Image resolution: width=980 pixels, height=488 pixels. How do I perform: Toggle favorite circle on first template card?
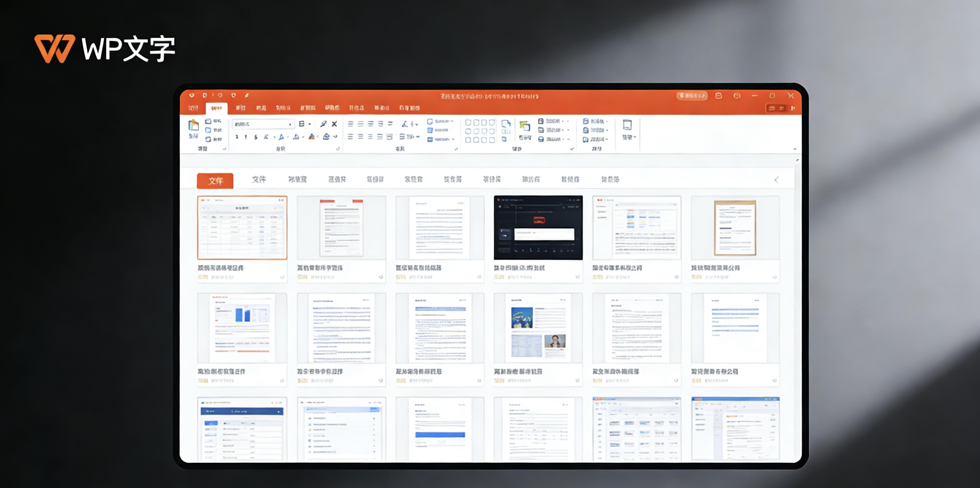pos(282,277)
